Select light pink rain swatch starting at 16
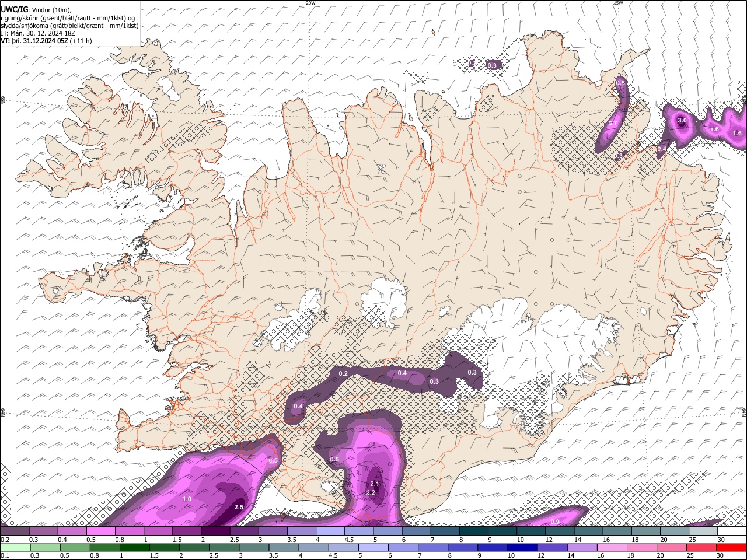This screenshot has width=747, height=560. click(612, 548)
